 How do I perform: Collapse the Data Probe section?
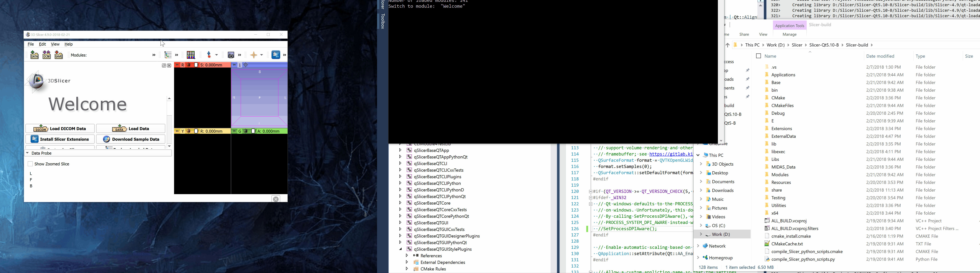(98, 153)
